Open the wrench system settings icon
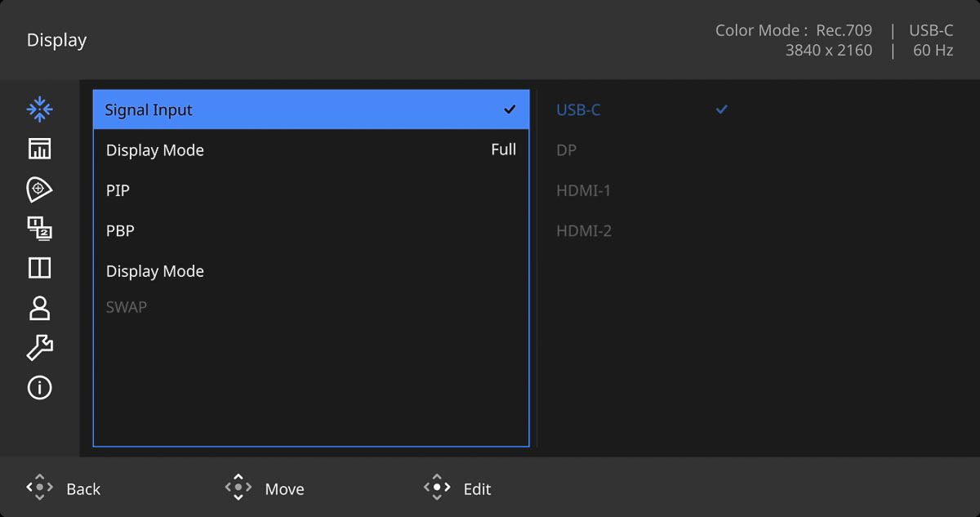This screenshot has width=980, height=517. click(39, 347)
